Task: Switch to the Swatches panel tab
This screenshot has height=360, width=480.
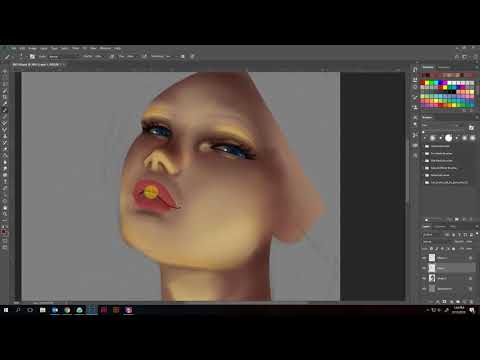Action: (x=428, y=67)
